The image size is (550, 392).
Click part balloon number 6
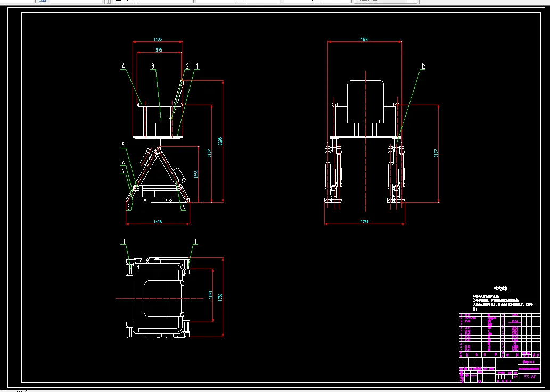[x=123, y=163]
